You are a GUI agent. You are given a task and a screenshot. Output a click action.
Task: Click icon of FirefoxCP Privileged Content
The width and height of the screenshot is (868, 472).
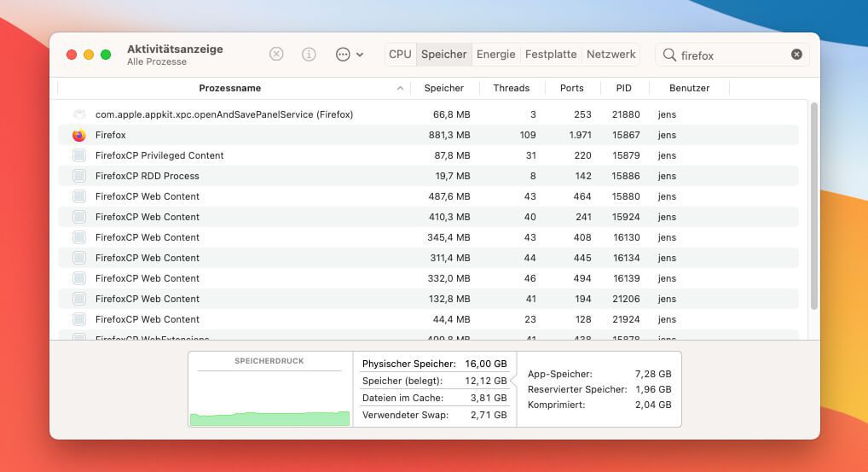pos(79,155)
